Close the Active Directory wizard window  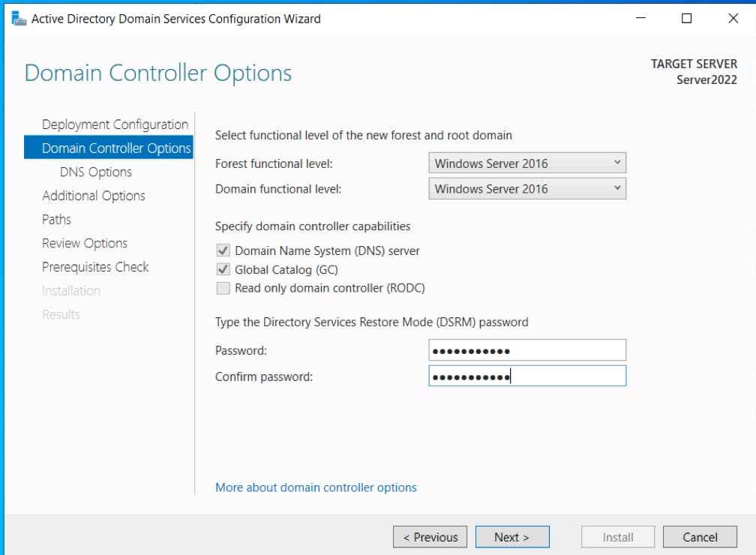coord(733,19)
